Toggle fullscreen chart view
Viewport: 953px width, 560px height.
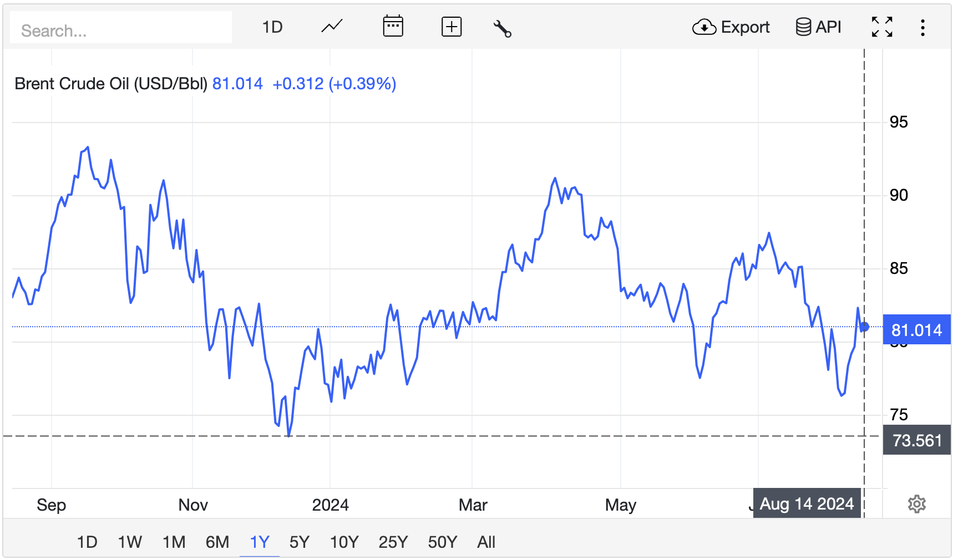(882, 27)
